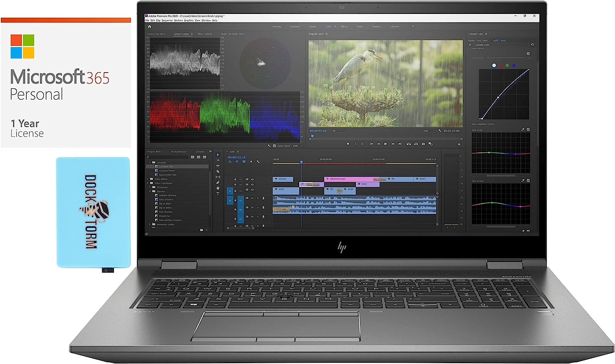Viewport: 615px width, 364px height.
Task: Click the fx bypass button for Lumetri Color
Action: (x=470, y=44)
